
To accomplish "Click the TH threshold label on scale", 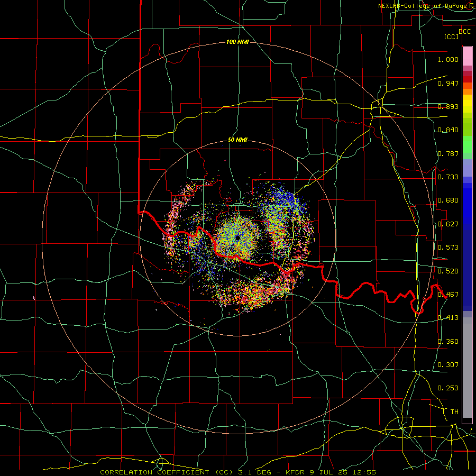I will tap(454, 412).
